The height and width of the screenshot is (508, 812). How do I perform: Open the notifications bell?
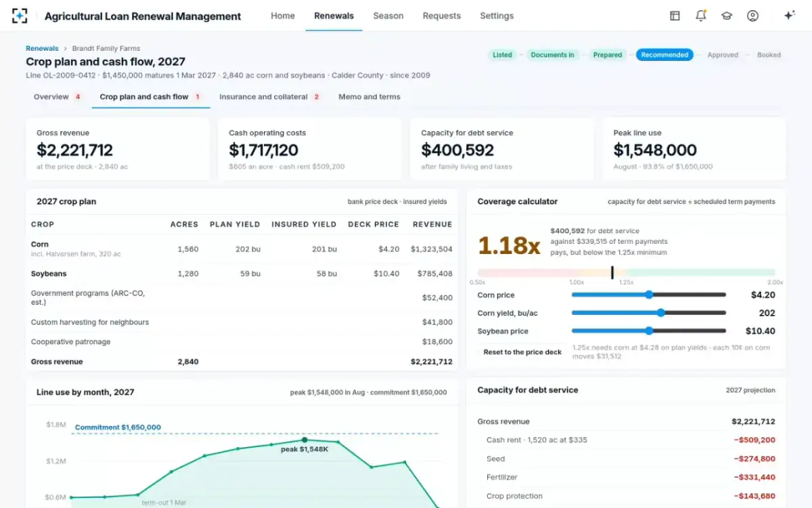click(701, 16)
